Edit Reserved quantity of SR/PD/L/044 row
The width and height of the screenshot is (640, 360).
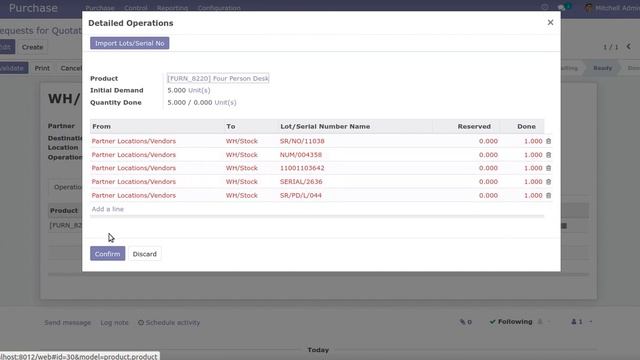(488, 196)
